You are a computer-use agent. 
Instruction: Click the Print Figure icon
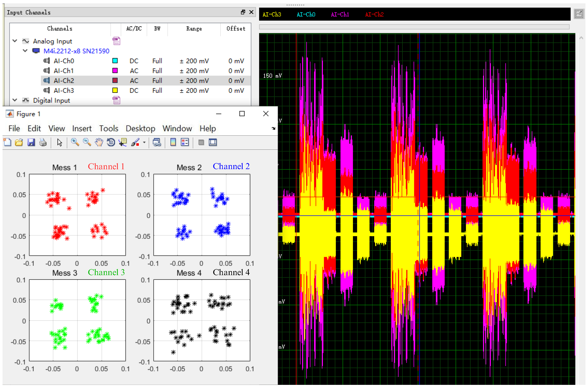pyautogui.click(x=43, y=143)
